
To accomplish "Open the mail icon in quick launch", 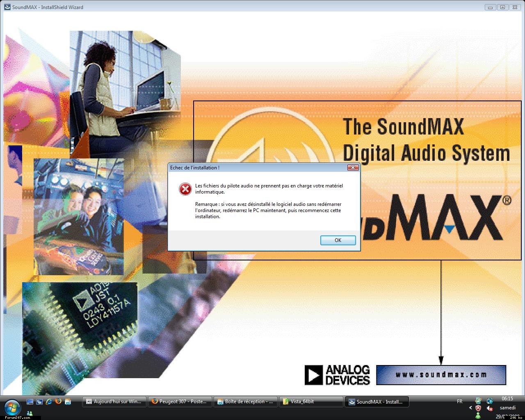I will (x=68, y=402).
